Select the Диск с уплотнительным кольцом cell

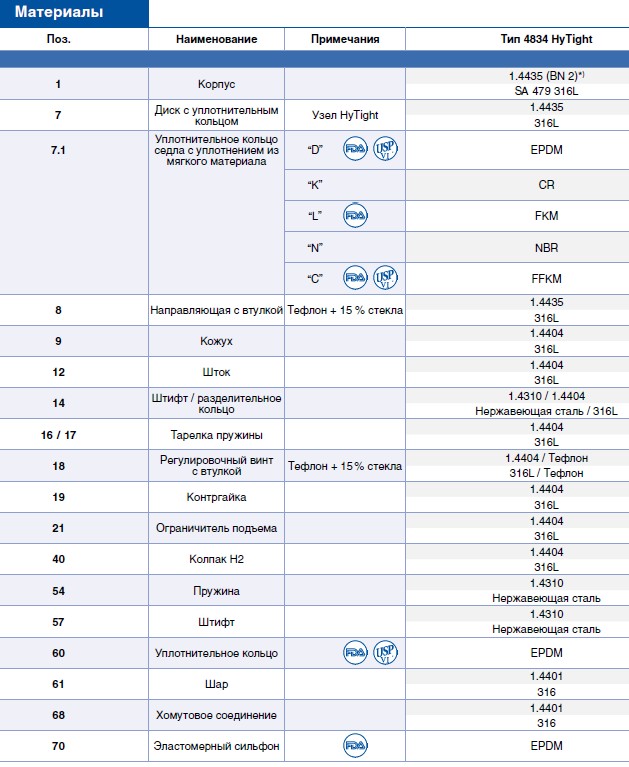coord(216,115)
